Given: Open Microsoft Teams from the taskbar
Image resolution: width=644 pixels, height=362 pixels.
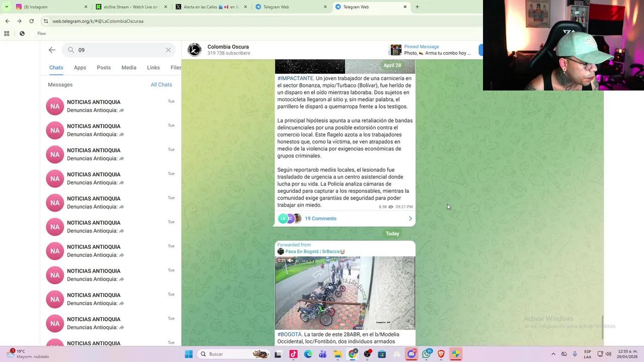Looking at the screenshot, I should 323,354.
